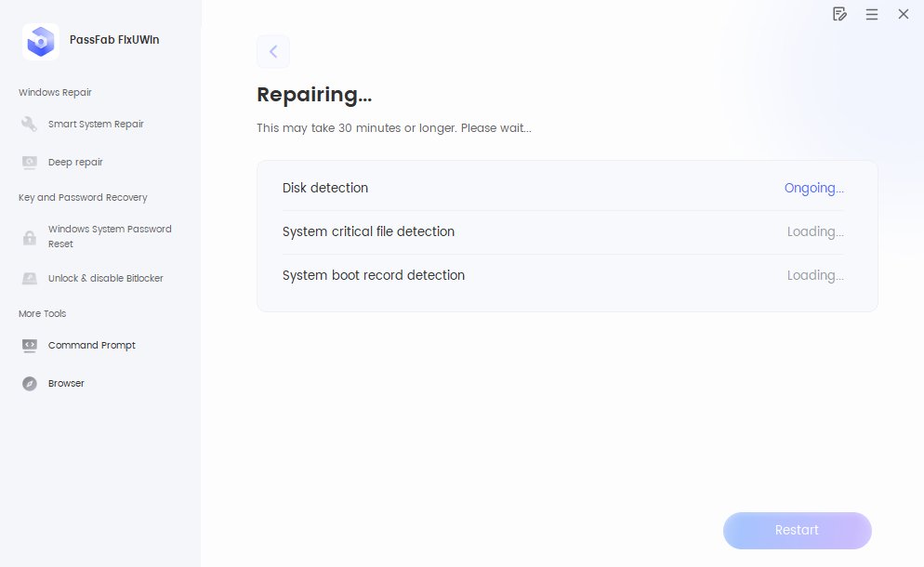Choose Unlock & disable Bitlocker option
924x567 pixels.
105,279
